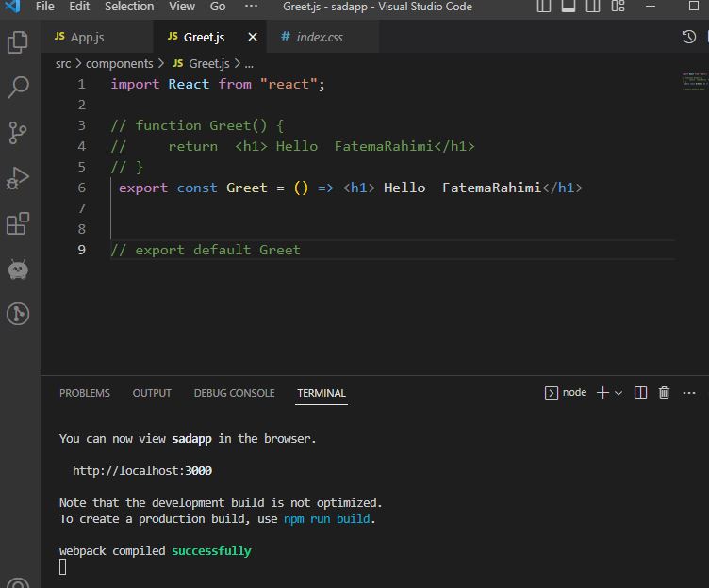Click the 'import' keyword on line 1

click(x=135, y=84)
